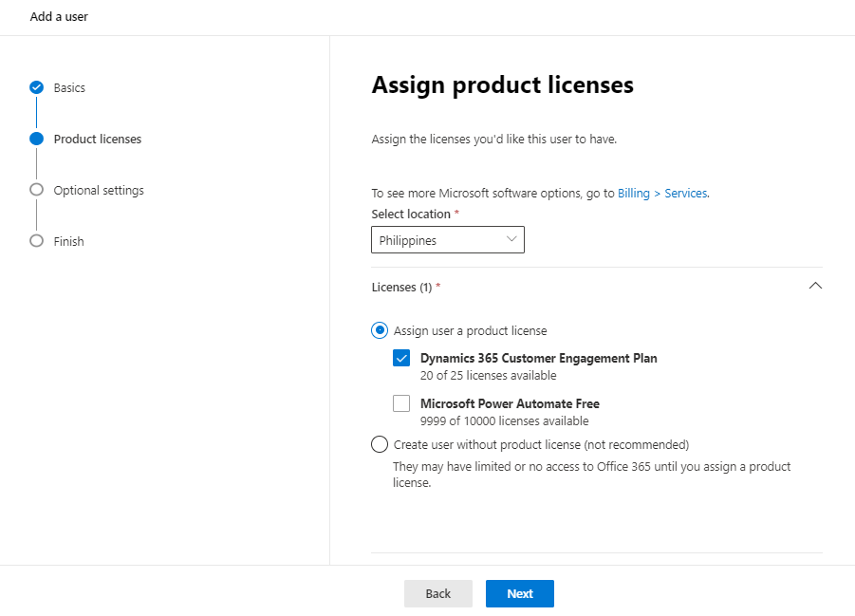The width and height of the screenshot is (855, 616).
Task: Click the Basics completed step checkmark icon
Action: 36,87
